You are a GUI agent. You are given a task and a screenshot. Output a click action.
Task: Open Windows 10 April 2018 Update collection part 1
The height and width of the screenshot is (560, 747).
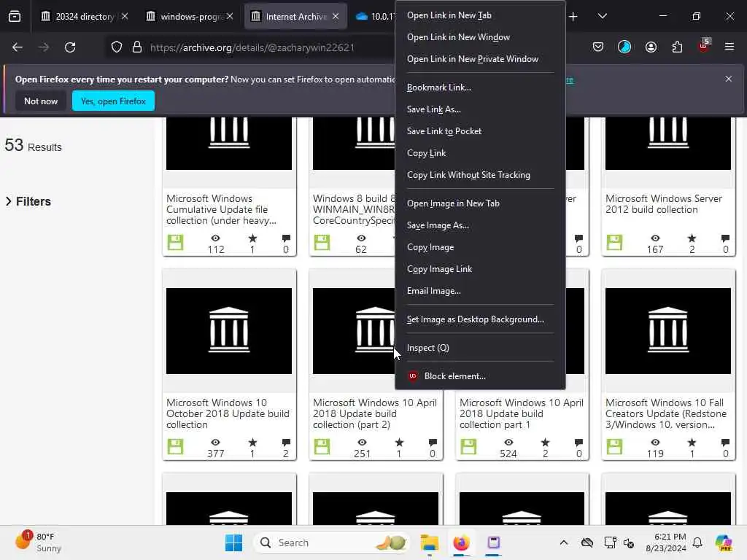point(521,413)
